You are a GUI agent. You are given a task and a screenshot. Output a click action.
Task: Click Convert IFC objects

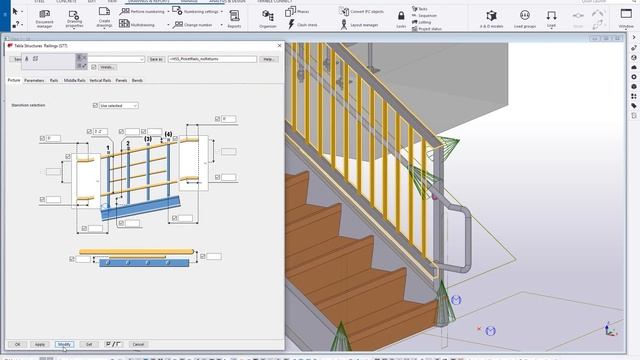pyautogui.click(x=361, y=11)
